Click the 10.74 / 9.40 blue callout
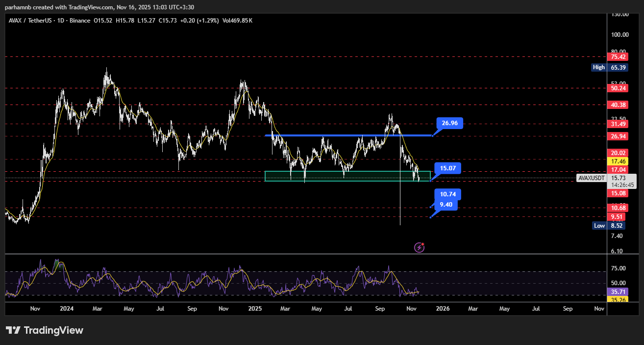This screenshot has height=345, width=644. coord(446,200)
